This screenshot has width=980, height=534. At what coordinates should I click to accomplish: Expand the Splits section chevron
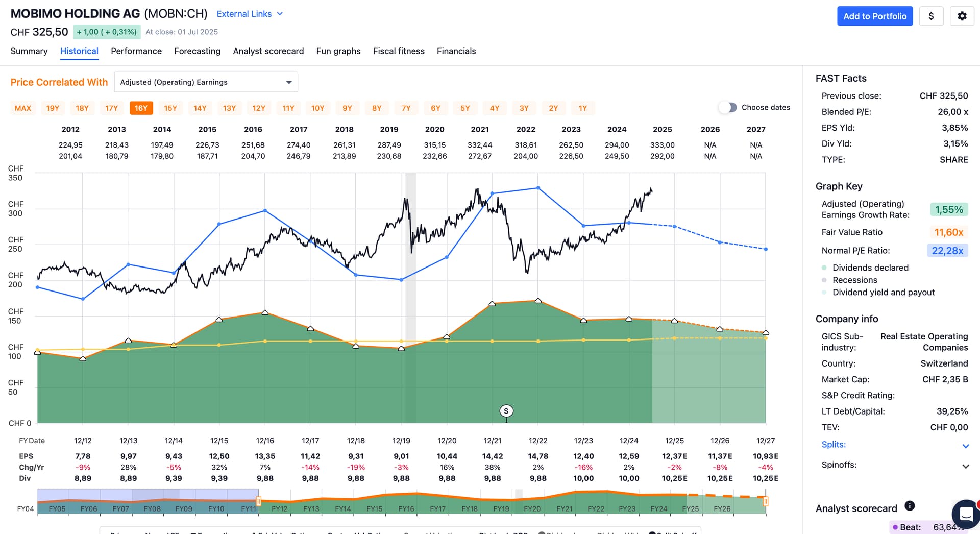pos(965,446)
